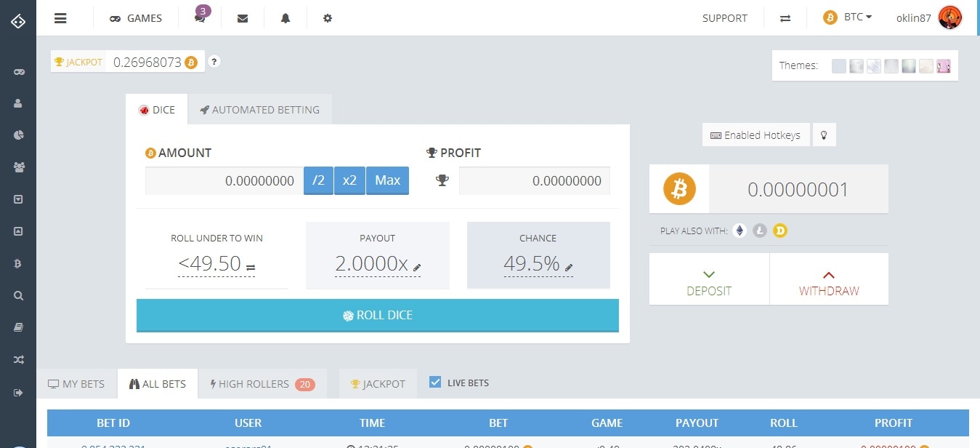Screen dimensions: 980x448
Task: Click the 0.26968073 jackpot value
Action: coord(146,62)
